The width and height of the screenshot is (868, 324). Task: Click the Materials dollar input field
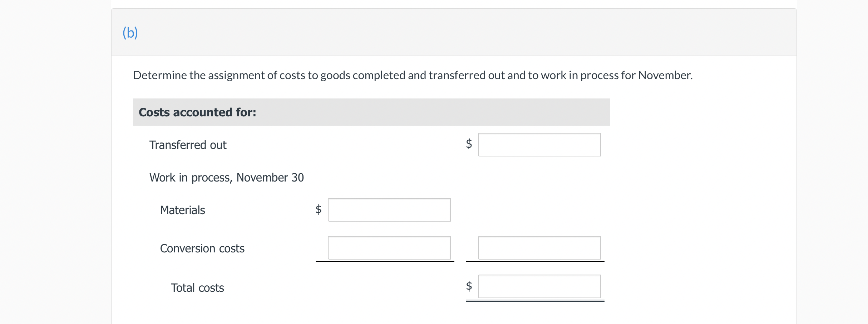389,210
